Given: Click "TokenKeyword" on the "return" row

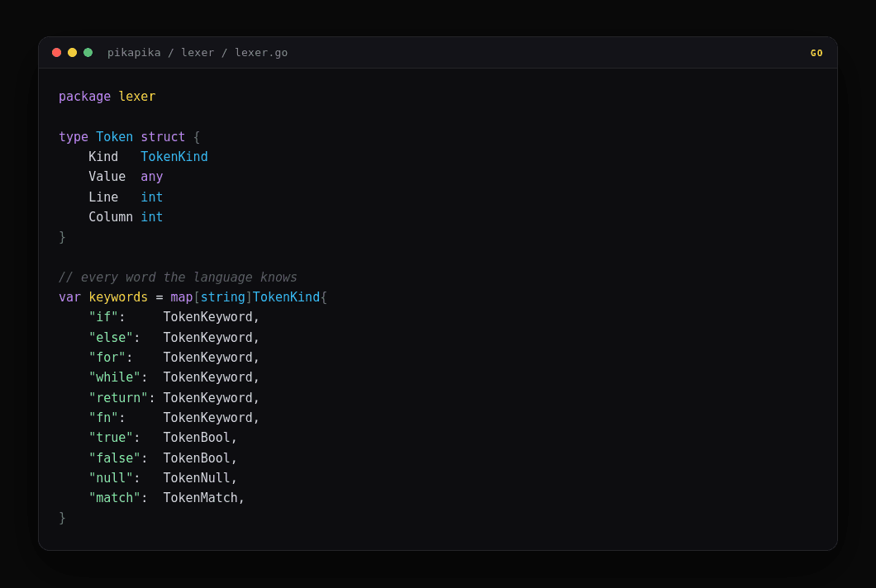Looking at the screenshot, I should 207,397.
